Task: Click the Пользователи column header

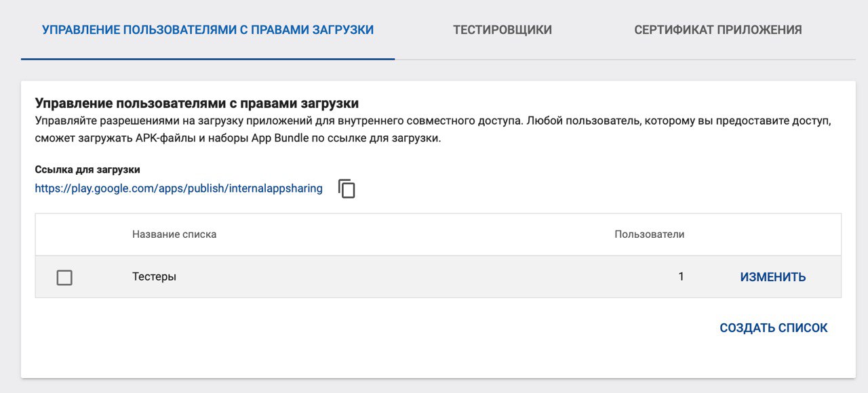Action: [x=649, y=234]
